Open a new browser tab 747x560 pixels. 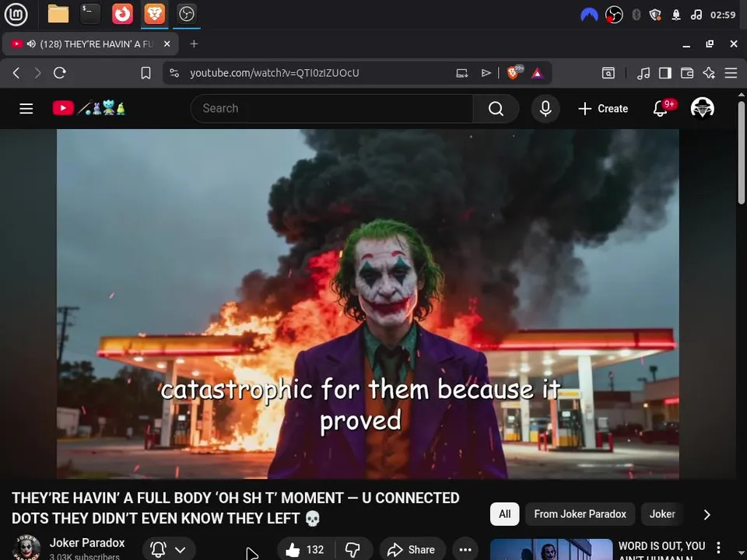click(x=194, y=44)
